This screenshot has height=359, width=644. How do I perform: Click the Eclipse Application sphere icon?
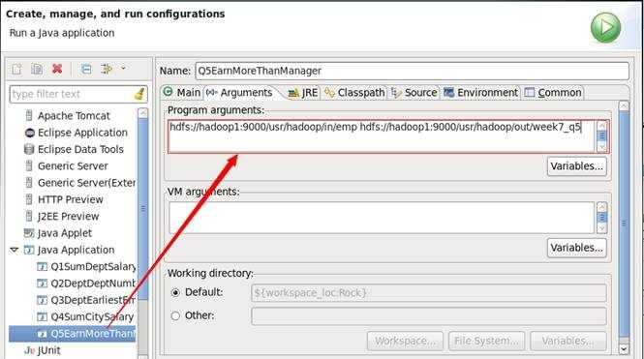(30, 133)
